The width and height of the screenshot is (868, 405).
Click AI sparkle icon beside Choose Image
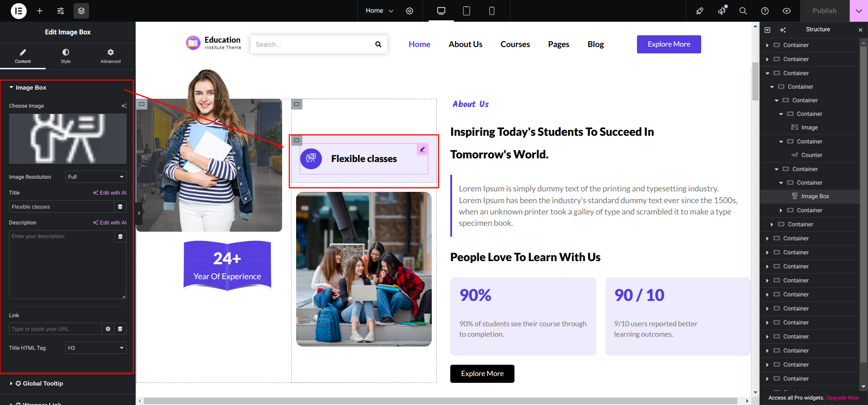(124, 106)
